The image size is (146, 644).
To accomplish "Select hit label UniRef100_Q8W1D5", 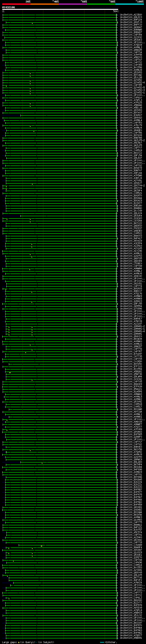I will pyautogui.click(x=131, y=50).
